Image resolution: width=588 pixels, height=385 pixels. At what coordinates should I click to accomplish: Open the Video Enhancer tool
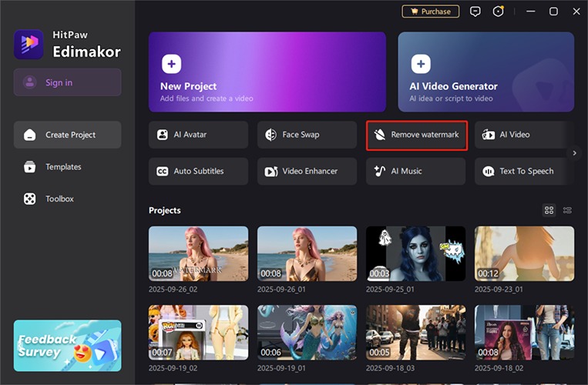coord(307,171)
